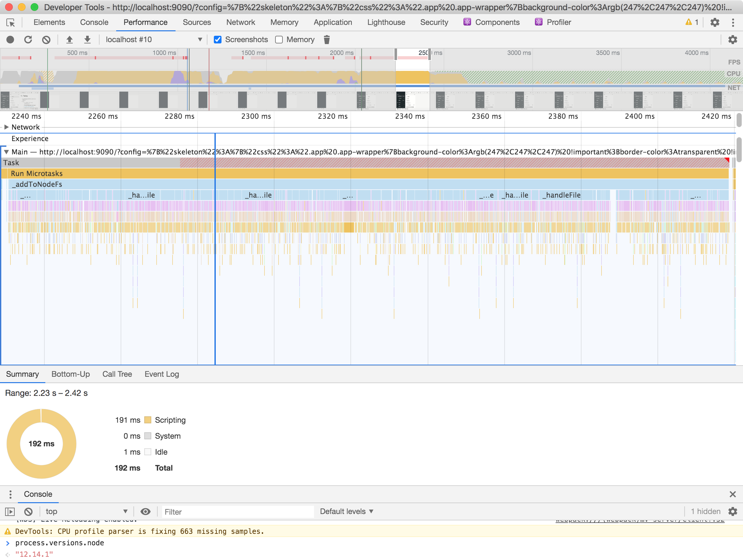Click the Record performance profile button
Viewport: 743px width, 560px height.
click(x=11, y=40)
